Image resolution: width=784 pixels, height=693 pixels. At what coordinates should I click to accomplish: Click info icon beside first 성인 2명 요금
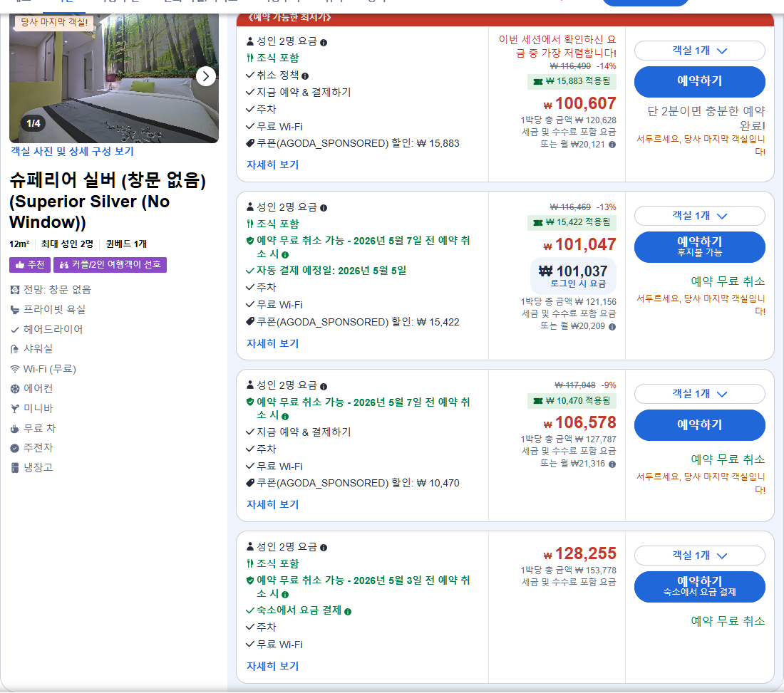click(324, 43)
